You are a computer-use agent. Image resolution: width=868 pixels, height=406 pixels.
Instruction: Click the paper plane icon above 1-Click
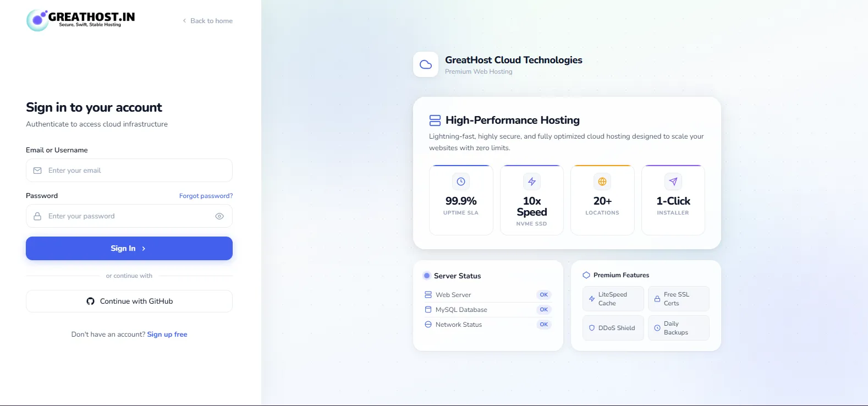673,182
